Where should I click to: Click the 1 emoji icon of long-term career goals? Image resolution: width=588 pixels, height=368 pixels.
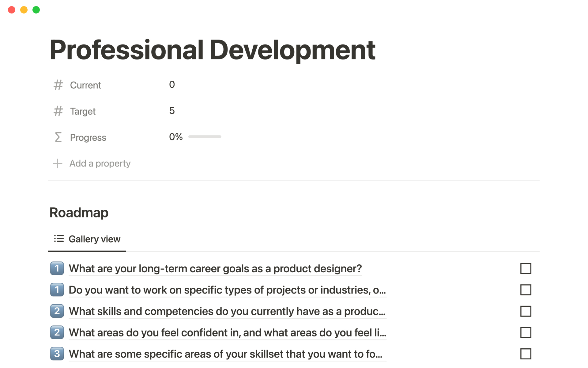(57, 268)
